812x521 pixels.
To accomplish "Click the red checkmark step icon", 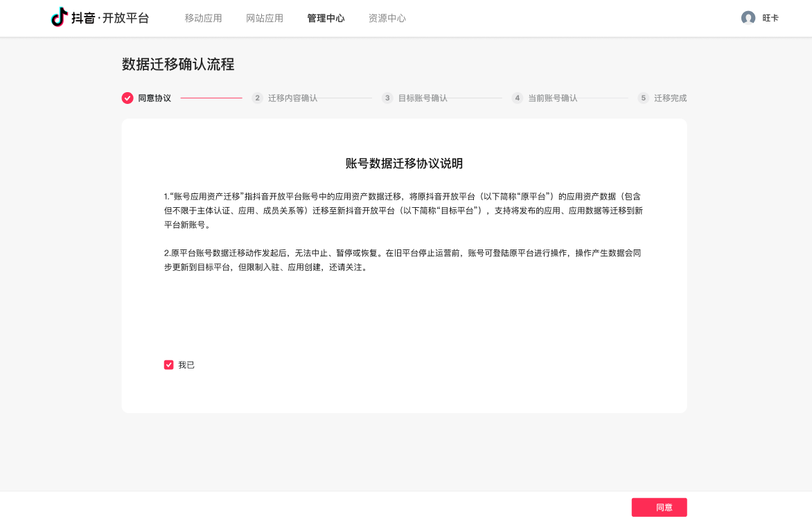I will pos(127,98).
